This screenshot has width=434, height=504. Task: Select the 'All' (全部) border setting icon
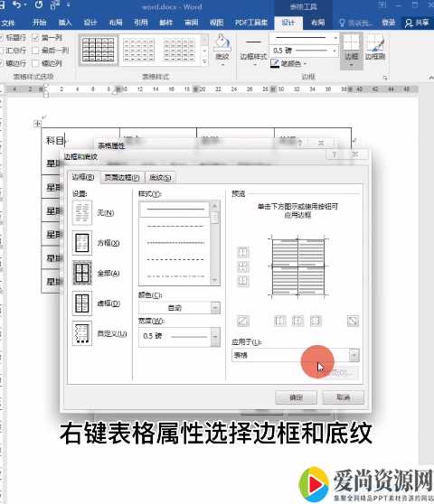[x=82, y=273]
